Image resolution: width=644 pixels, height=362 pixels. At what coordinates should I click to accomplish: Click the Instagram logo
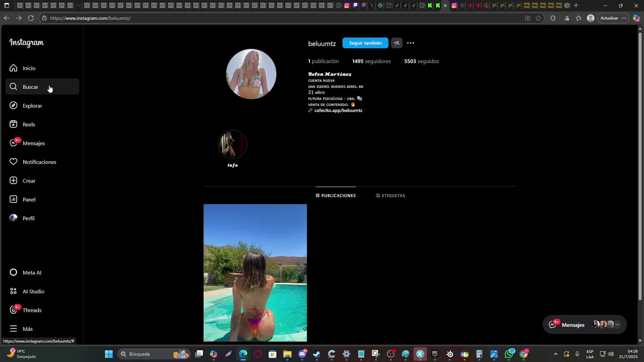pos(27,43)
